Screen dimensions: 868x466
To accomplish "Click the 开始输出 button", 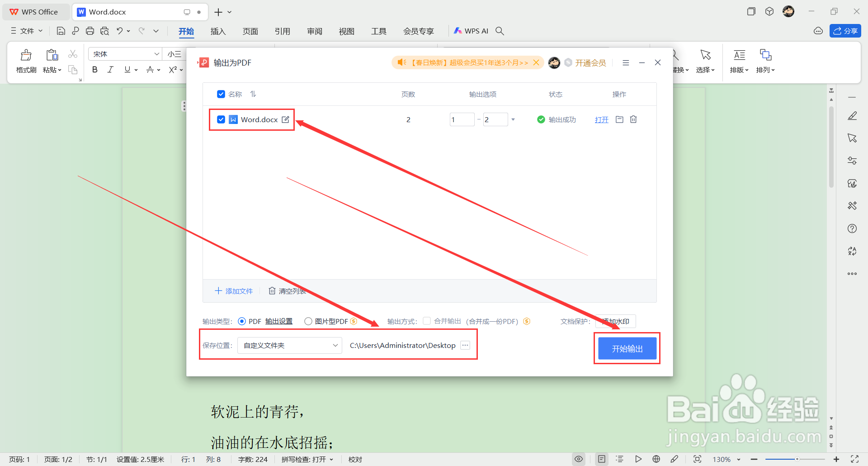I will (x=627, y=348).
